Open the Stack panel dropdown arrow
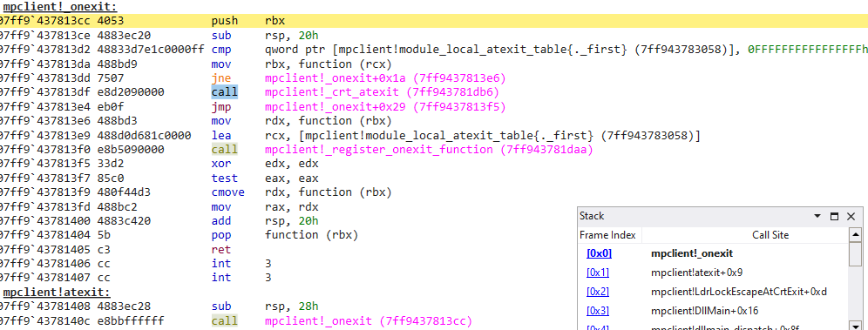This screenshot has width=868, height=330. pos(817,216)
